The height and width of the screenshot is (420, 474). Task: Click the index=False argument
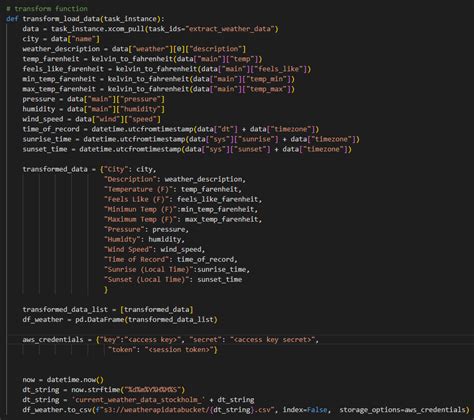pos(305,410)
